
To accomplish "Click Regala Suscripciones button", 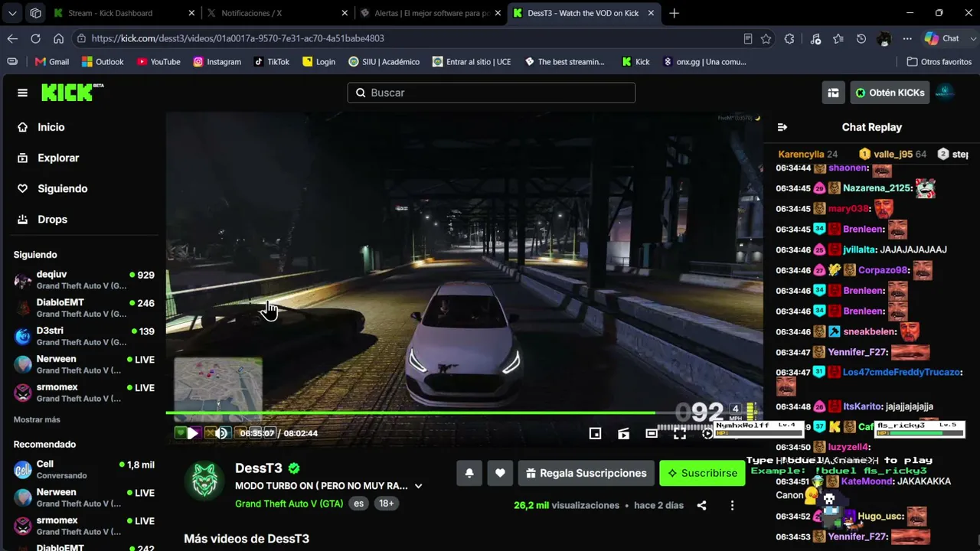I will pyautogui.click(x=586, y=473).
